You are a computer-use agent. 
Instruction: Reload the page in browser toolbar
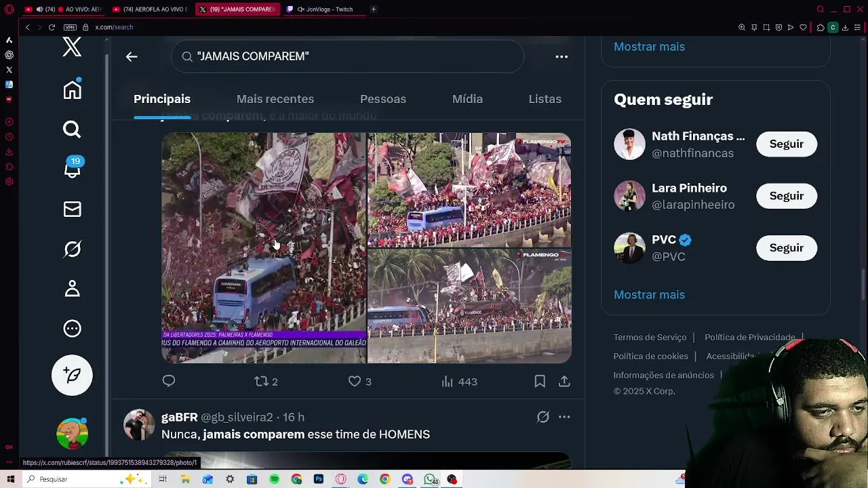(52, 27)
